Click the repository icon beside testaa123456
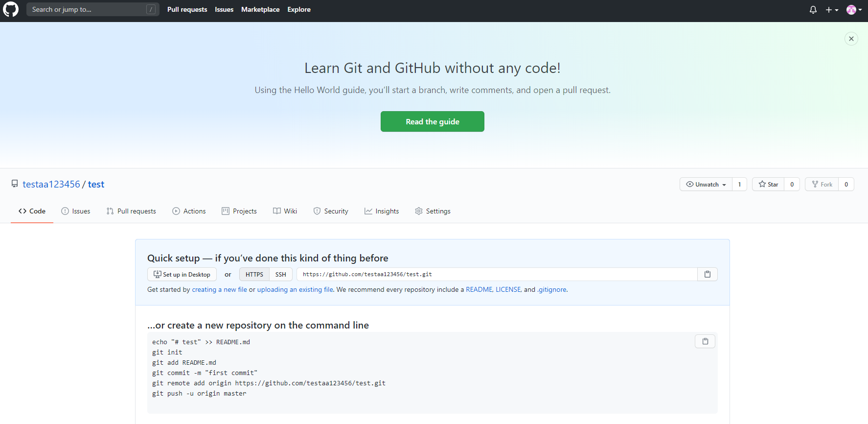The image size is (868, 424). [15, 184]
